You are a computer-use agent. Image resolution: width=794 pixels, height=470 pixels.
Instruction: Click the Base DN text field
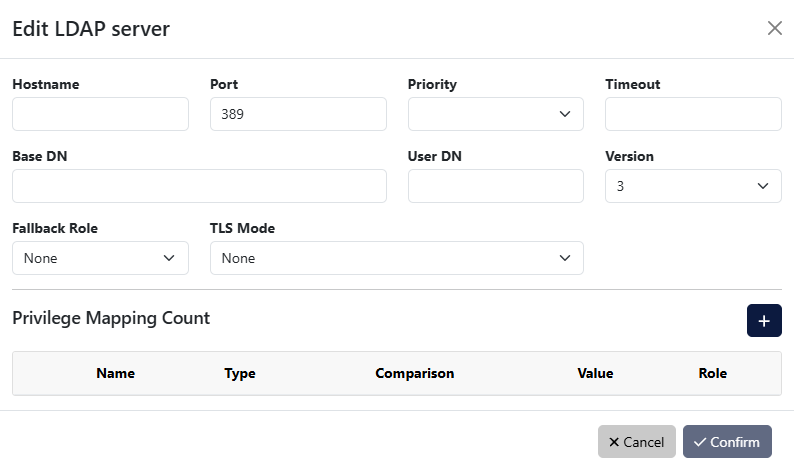tap(199, 186)
